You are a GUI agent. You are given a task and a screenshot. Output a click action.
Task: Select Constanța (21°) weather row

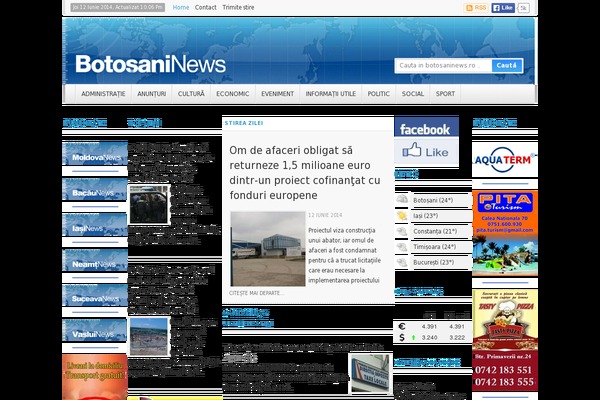point(441,232)
